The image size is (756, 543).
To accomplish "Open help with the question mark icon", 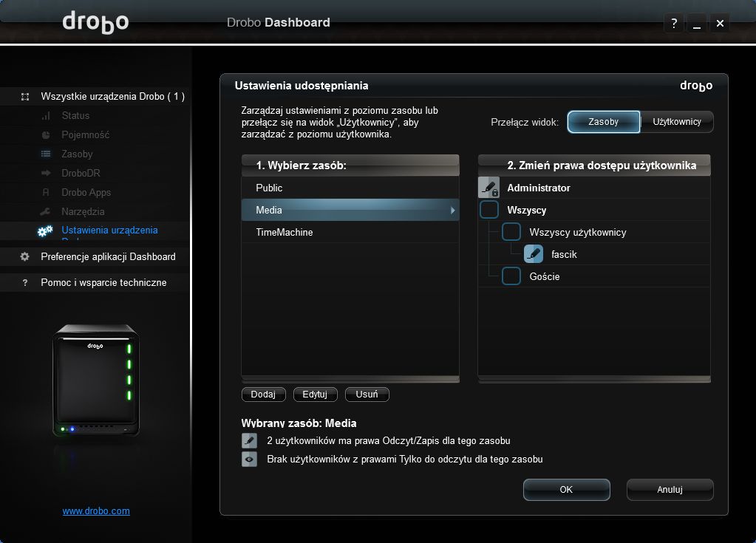I will [x=674, y=23].
